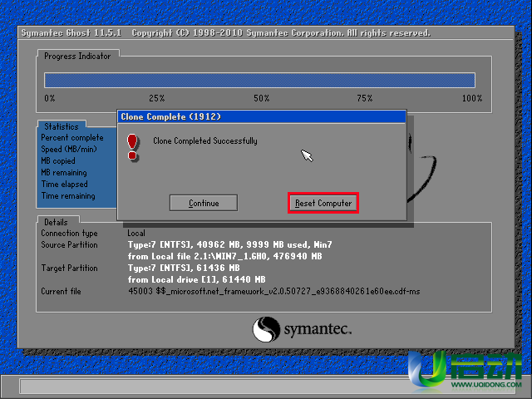532x399 pixels.
Task: Click the 75% progress marker
Action: coord(365,98)
